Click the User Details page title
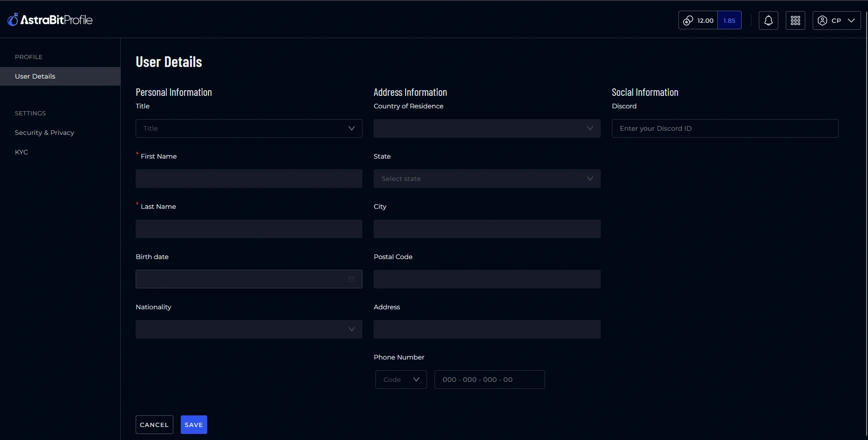 169,62
